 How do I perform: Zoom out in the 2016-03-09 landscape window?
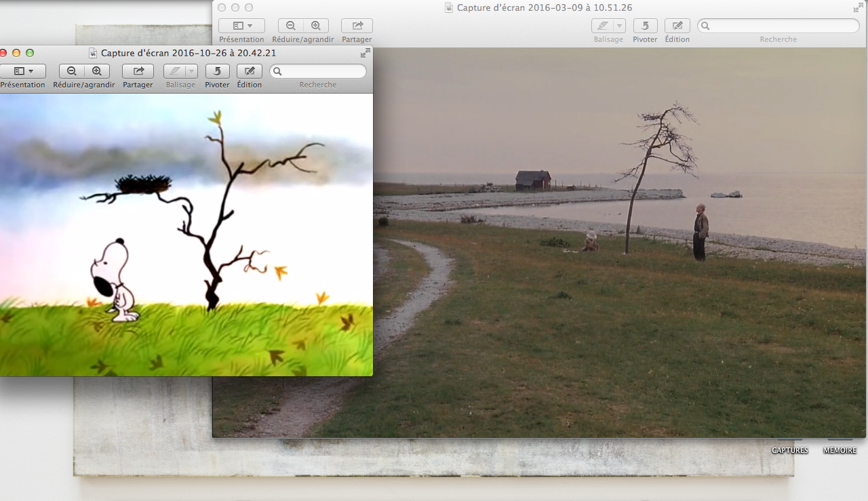(291, 26)
